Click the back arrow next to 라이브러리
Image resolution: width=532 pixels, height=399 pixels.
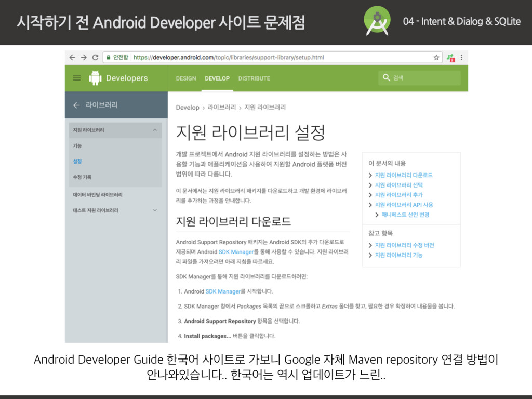(76, 105)
